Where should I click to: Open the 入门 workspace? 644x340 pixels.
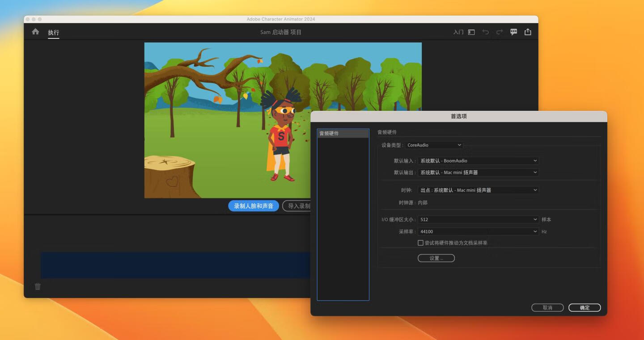point(458,32)
